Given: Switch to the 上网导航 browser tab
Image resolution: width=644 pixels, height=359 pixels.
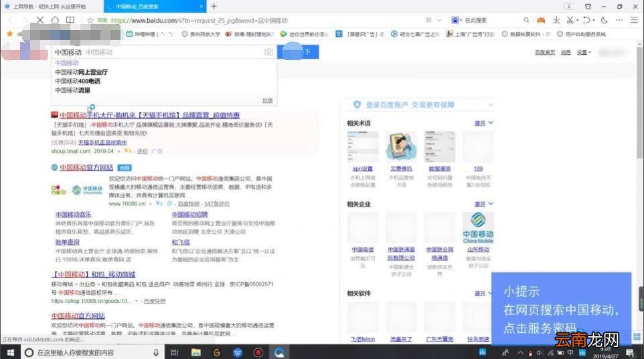Looking at the screenshot, I should [x=52, y=7].
